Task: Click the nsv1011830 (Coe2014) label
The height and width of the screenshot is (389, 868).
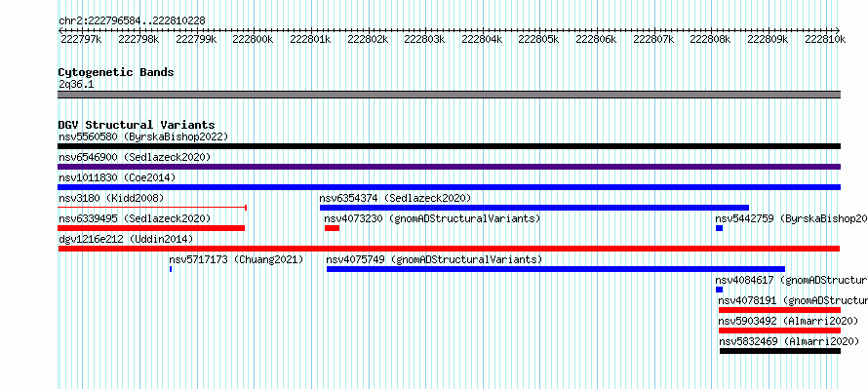Action: [117, 177]
